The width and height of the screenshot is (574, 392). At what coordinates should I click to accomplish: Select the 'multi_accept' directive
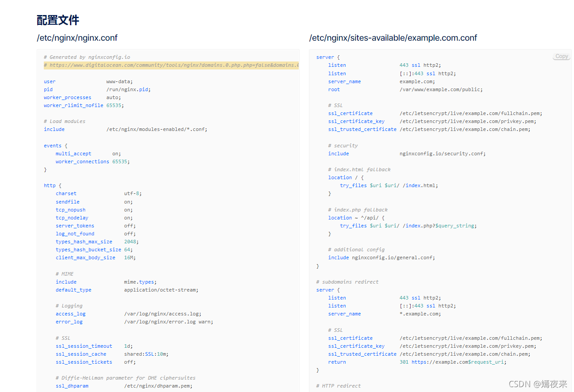[73, 154]
